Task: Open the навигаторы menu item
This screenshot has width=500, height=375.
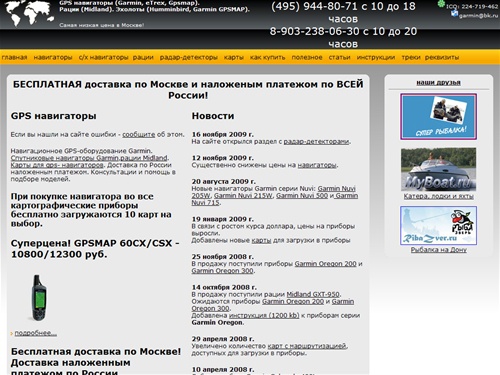Action: tap(53, 57)
